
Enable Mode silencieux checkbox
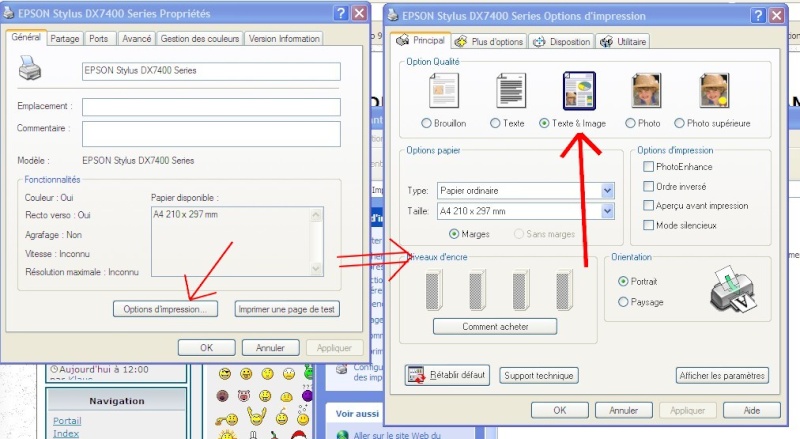pos(648,225)
